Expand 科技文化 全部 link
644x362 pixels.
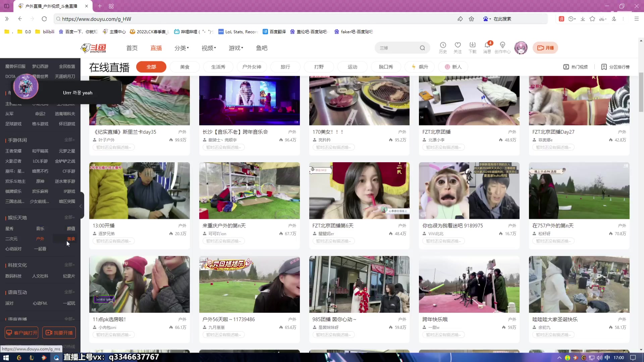coord(69,265)
